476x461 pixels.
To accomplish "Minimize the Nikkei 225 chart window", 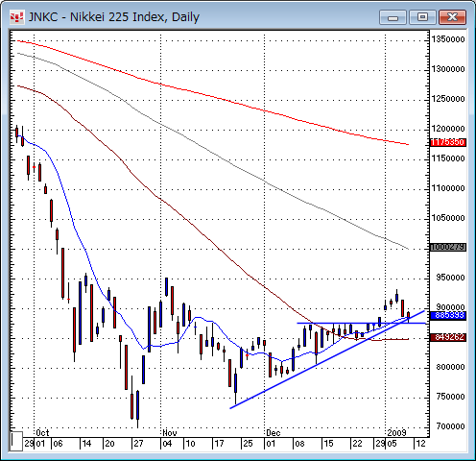I will tap(393, 17).
